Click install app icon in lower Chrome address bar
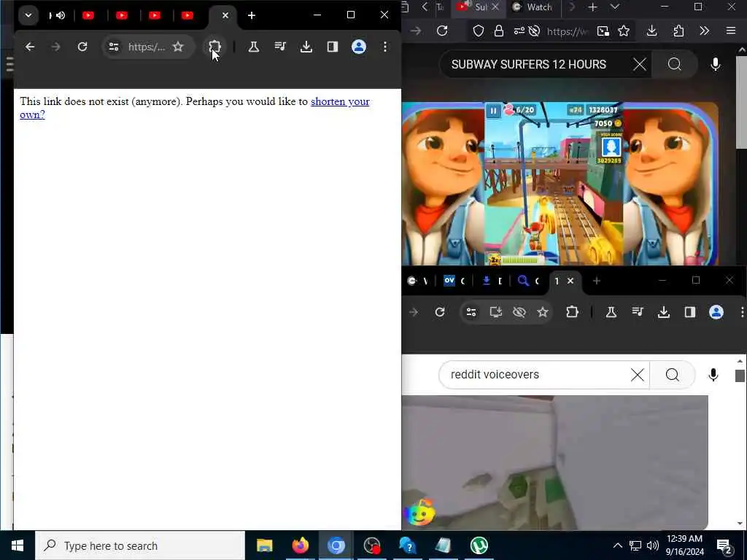Screen dimensions: 747x560 point(495,312)
